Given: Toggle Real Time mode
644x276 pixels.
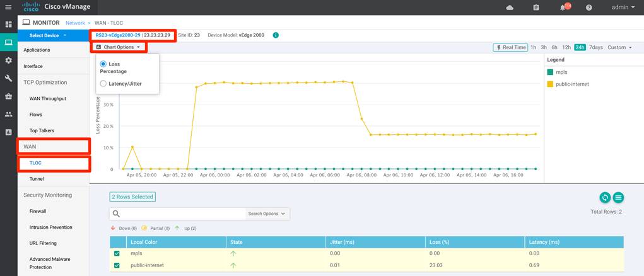Looking at the screenshot, I should [x=510, y=47].
